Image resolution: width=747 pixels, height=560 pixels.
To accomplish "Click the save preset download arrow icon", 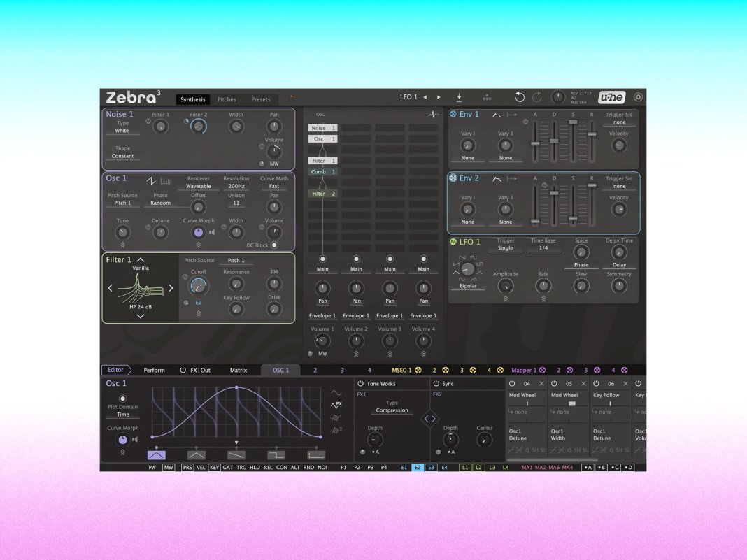I will click(x=460, y=97).
